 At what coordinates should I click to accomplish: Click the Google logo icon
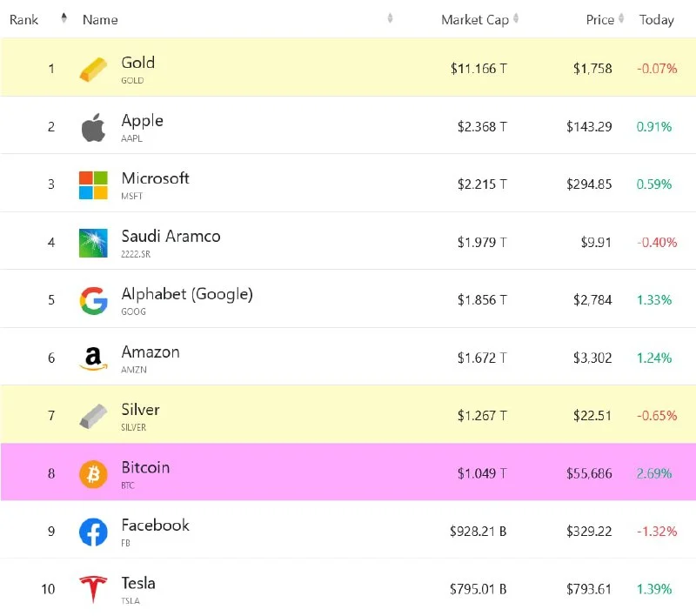click(x=93, y=300)
